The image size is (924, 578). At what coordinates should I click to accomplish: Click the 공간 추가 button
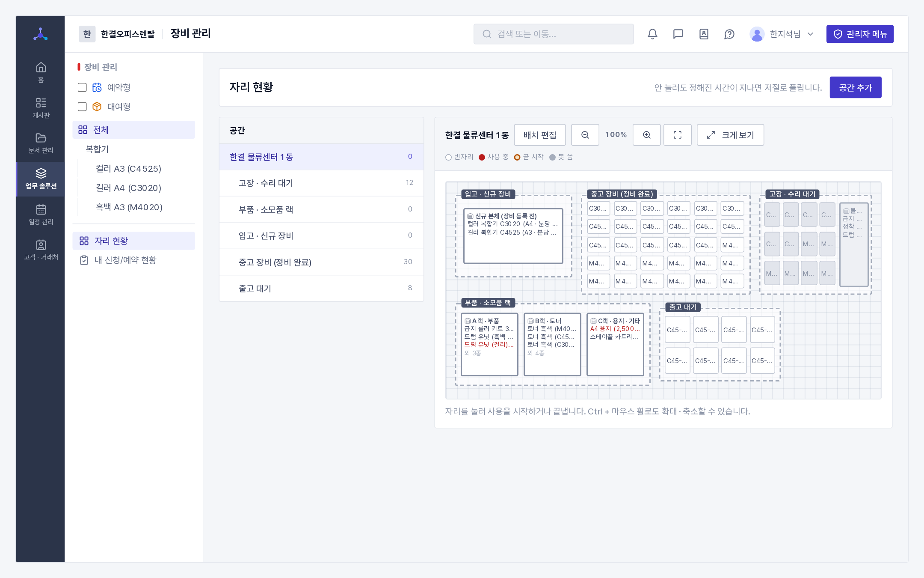(855, 87)
